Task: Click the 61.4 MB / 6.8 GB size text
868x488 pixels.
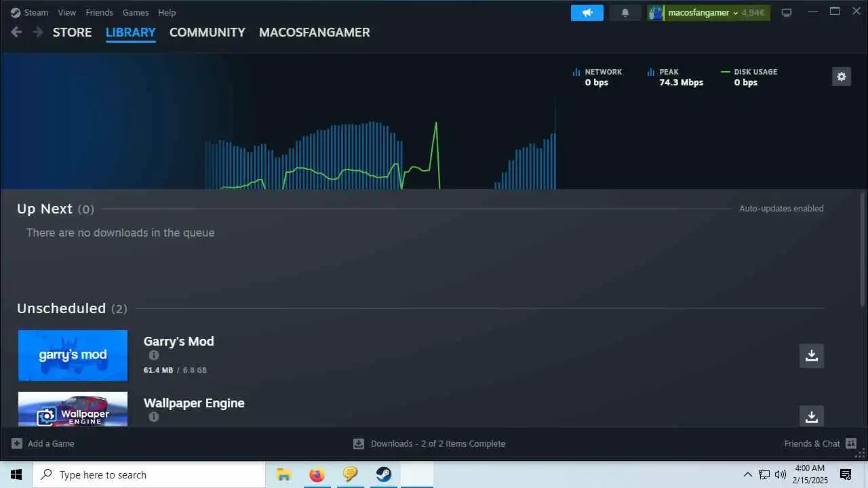Action: pyautogui.click(x=175, y=370)
